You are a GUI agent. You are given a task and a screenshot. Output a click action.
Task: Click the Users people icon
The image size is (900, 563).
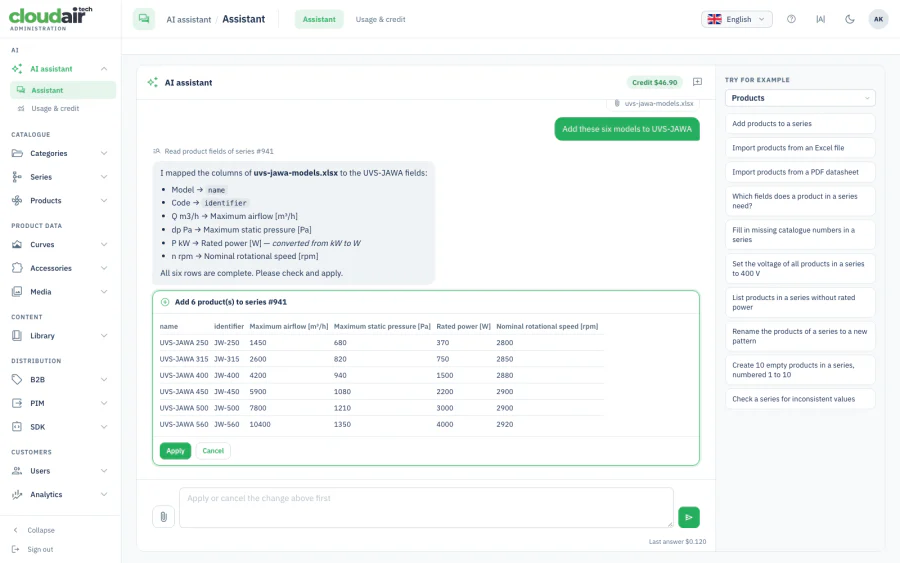tap(17, 471)
